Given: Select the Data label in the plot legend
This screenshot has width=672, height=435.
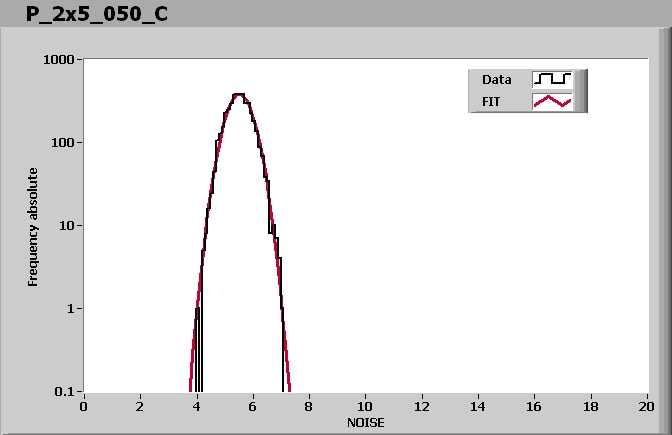Looking at the screenshot, I should point(497,79).
